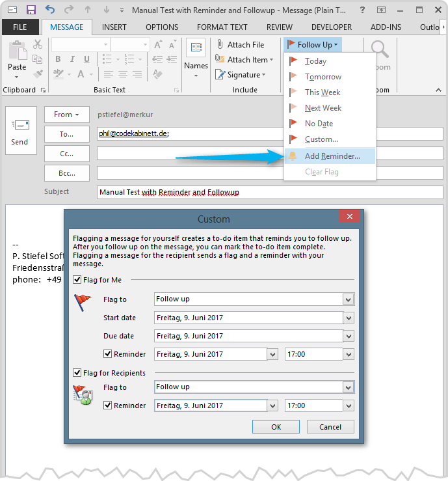Click the Follow Up flag button
The image size is (448, 481).
coord(313,45)
